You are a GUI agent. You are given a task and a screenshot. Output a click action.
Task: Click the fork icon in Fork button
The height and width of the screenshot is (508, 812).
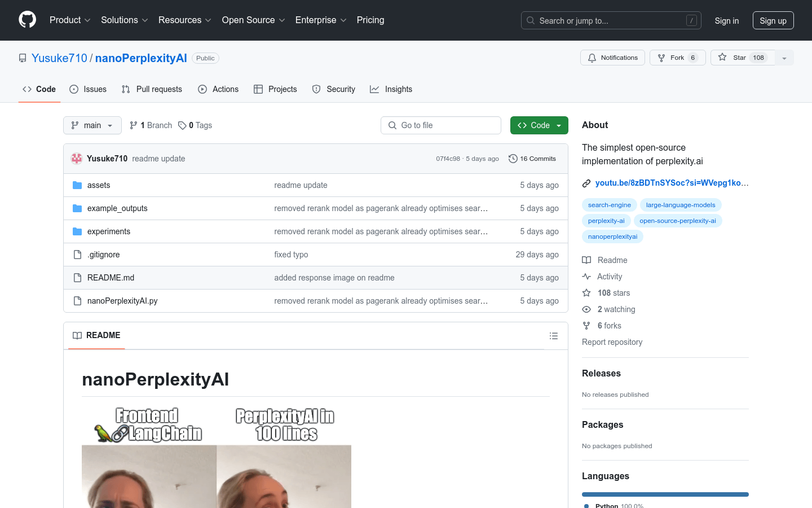[661, 58]
